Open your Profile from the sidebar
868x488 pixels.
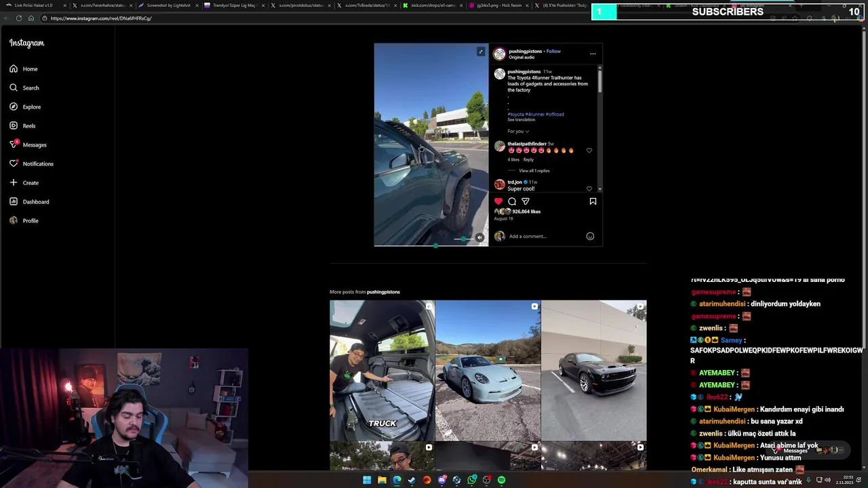click(24, 220)
